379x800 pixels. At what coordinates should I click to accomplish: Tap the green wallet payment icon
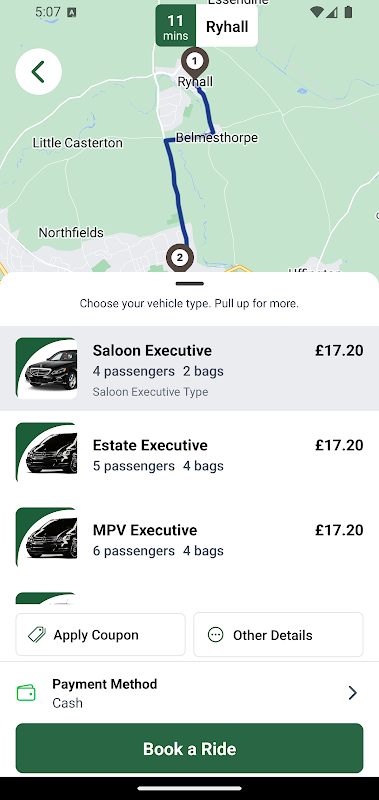coord(26,693)
